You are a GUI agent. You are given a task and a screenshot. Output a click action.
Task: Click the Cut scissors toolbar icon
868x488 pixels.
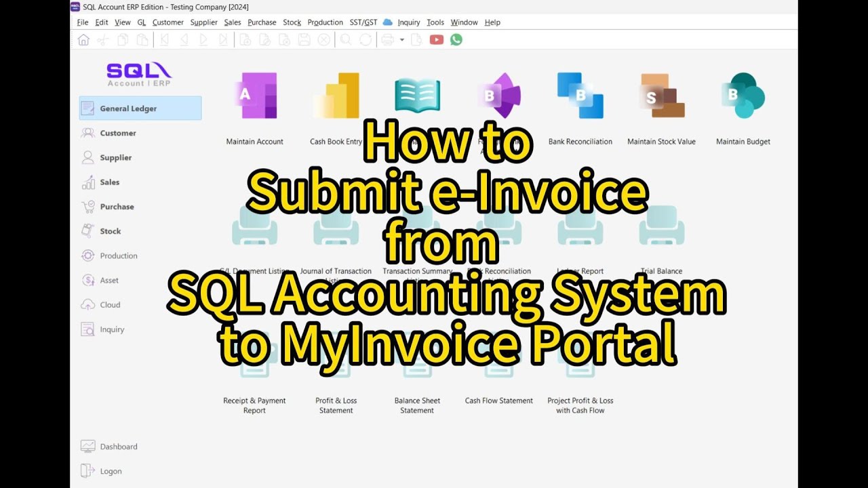point(103,40)
